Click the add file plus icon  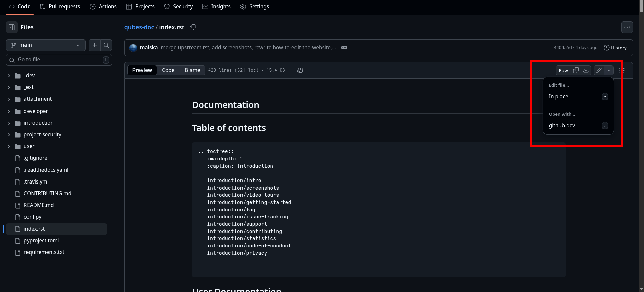(95, 45)
